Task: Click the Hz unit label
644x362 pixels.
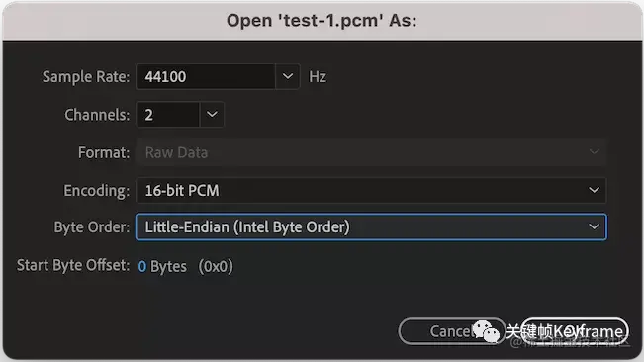Action: coord(318,77)
